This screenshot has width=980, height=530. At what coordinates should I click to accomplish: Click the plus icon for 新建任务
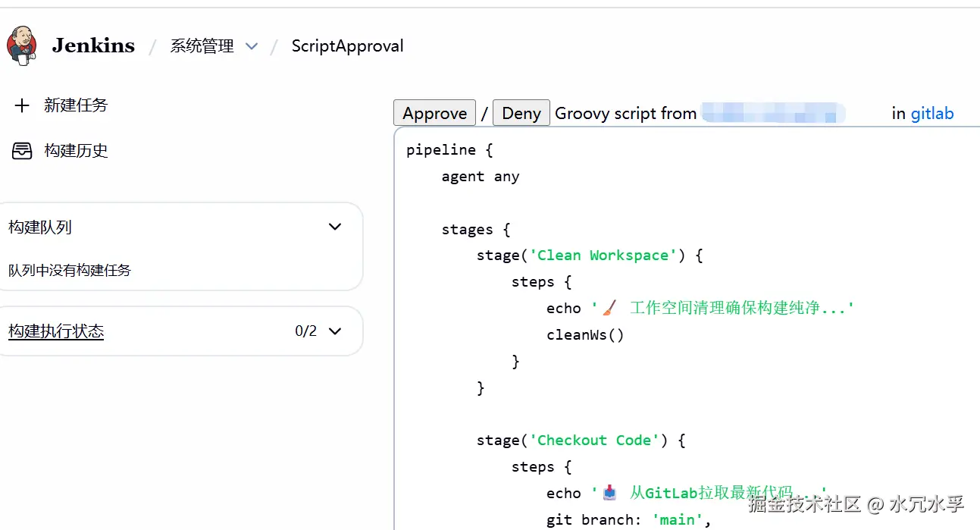(22, 105)
